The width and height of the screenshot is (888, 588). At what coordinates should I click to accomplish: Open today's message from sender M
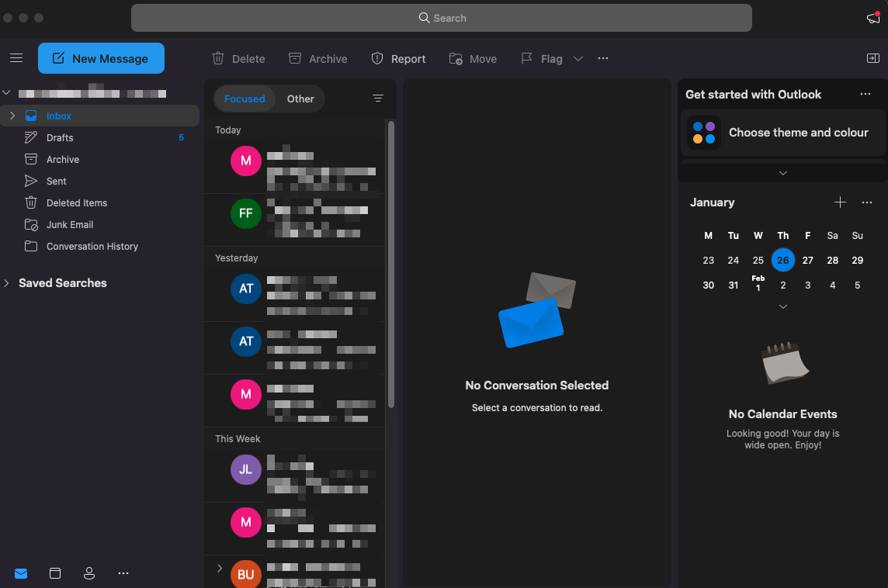pyautogui.click(x=294, y=167)
